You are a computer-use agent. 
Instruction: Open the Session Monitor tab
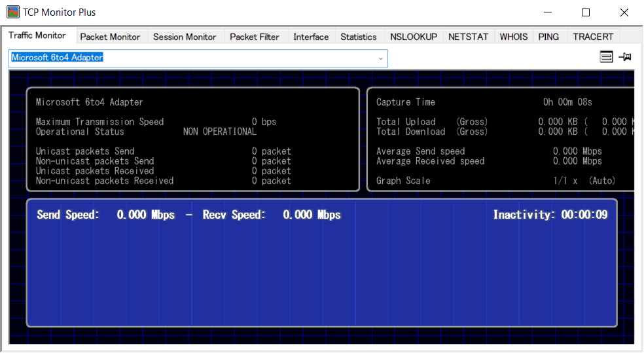tap(185, 37)
